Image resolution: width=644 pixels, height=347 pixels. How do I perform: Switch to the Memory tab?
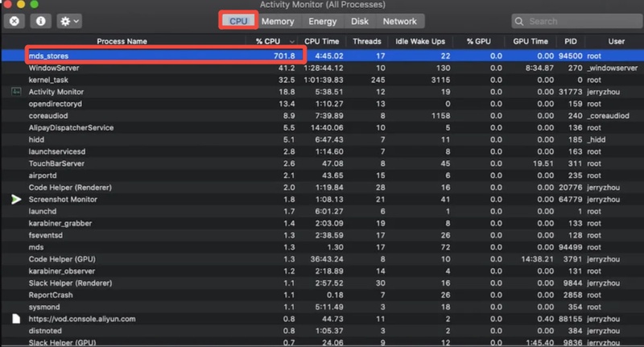pos(277,22)
